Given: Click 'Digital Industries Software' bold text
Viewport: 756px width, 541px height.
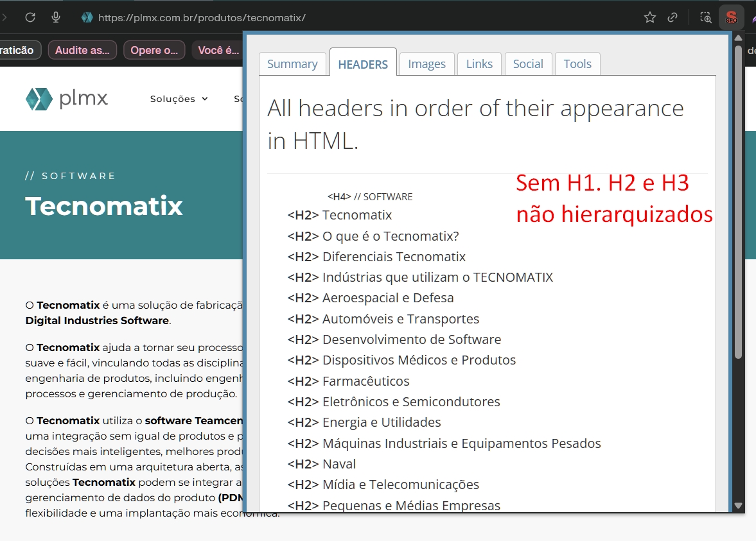Looking at the screenshot, I should (x=97, y=320).
